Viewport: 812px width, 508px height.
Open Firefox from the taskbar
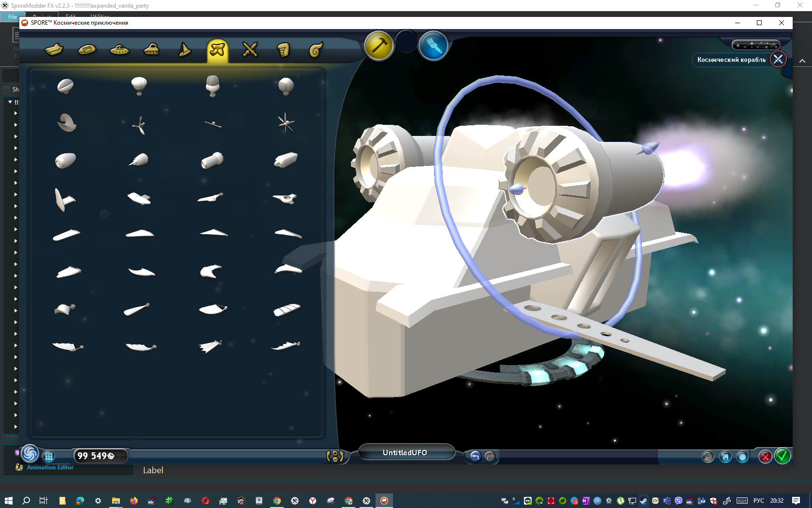(x=134, y=501)
